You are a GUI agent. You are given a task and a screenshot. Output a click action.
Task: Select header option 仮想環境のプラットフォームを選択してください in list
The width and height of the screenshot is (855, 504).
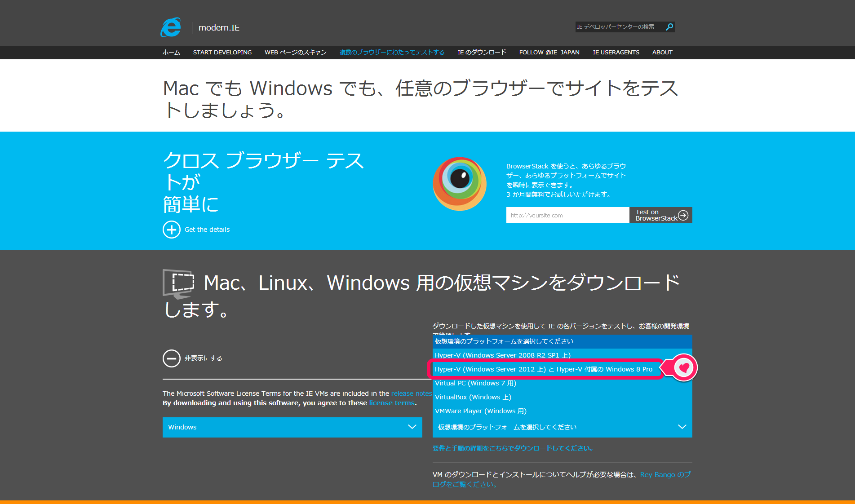pyautogui.click(x=563, y=341)
